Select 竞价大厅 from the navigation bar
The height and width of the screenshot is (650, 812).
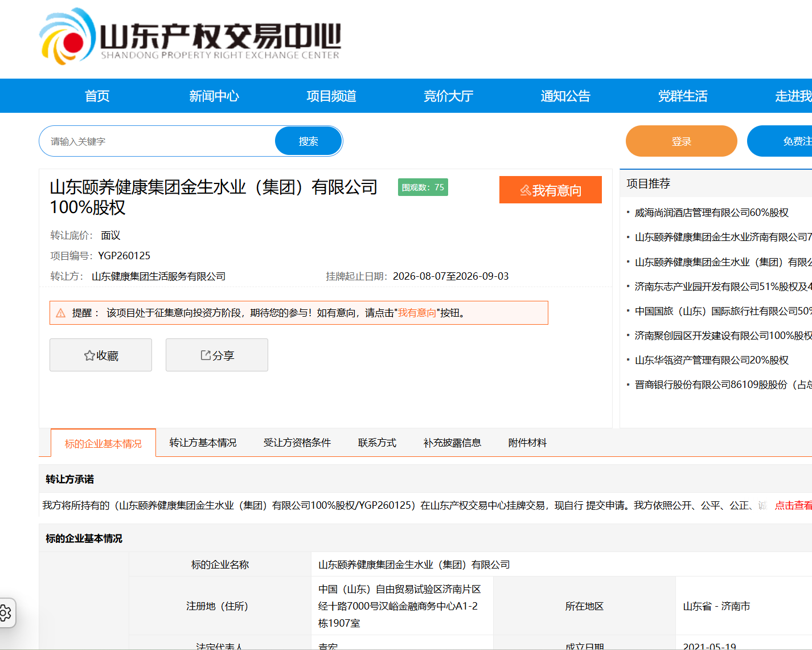pos(448,96)
